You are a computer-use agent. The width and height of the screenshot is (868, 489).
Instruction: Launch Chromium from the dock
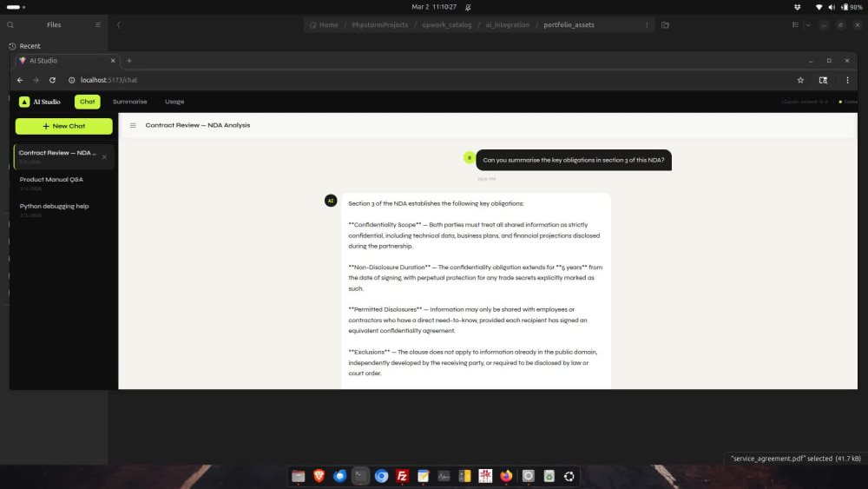[x=381, y=476]
